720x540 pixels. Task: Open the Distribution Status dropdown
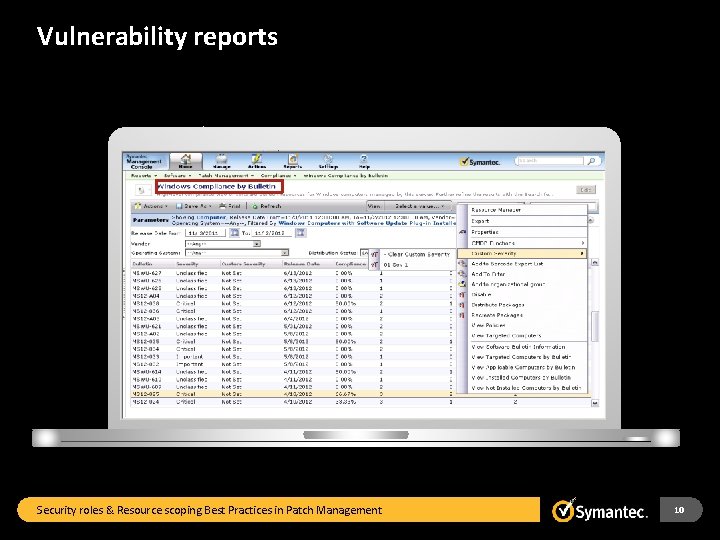[364, 253]
